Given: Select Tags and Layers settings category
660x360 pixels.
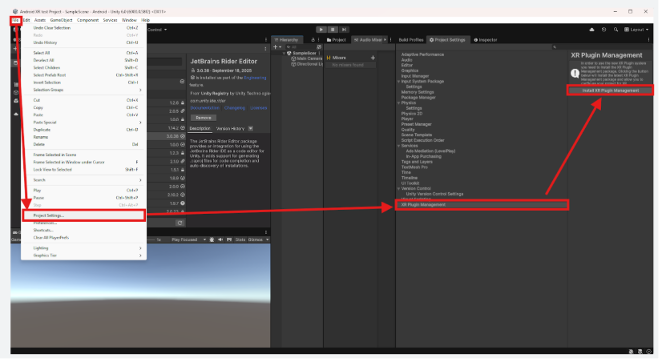Looking at the screenshot, I should coord(417,162).
